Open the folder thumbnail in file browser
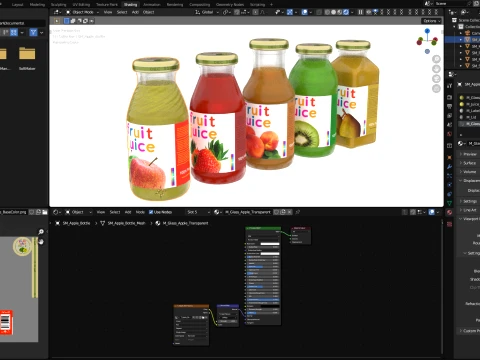This screenshot has width=480, height=360. (x=27, y=53)
